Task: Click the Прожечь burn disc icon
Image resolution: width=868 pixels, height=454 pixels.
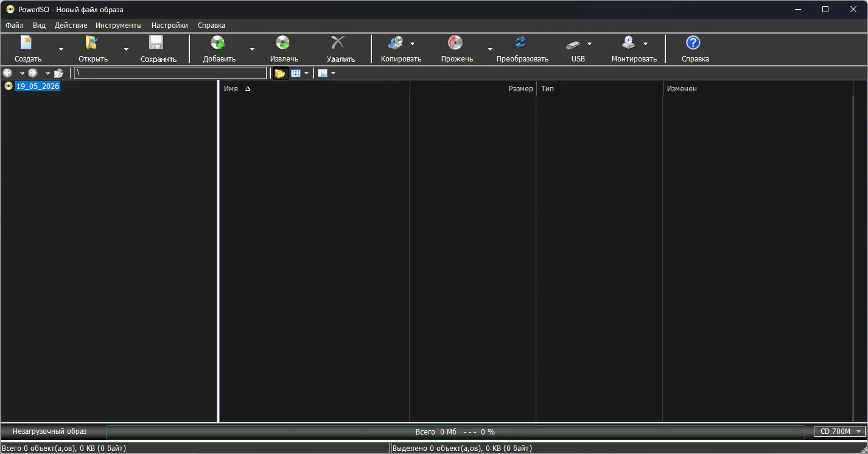Action: coord(455,43)
